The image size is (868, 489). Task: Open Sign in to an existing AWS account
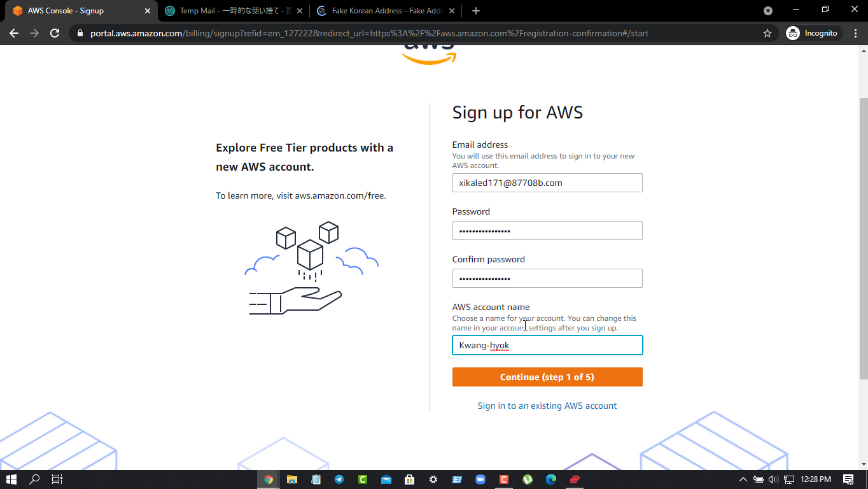(547, 406)
